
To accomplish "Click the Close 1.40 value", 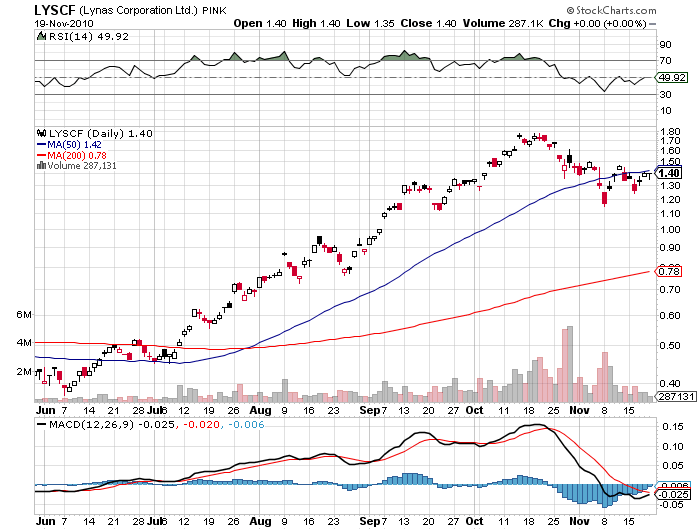I will [x=428, y=23].
